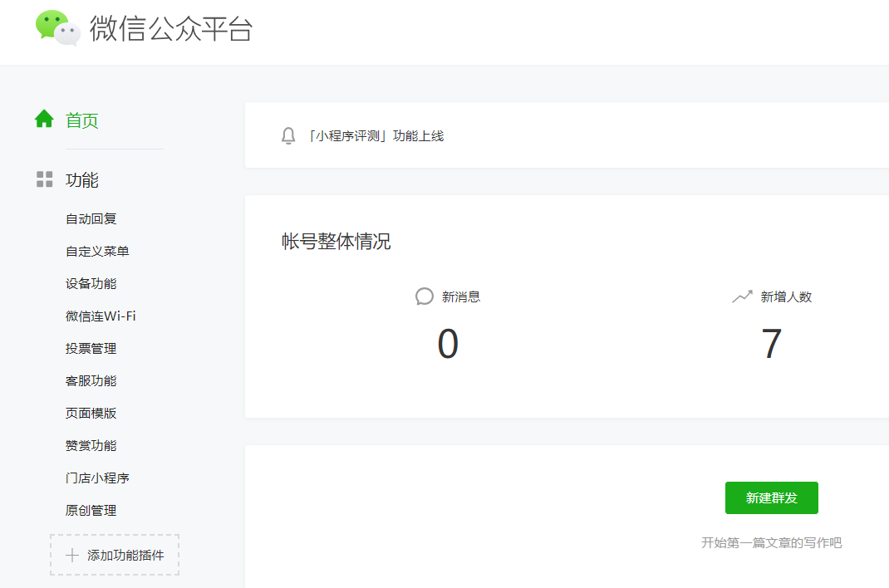
Task: Click the trend arrow icon by 新增人数
Action: 742,296
